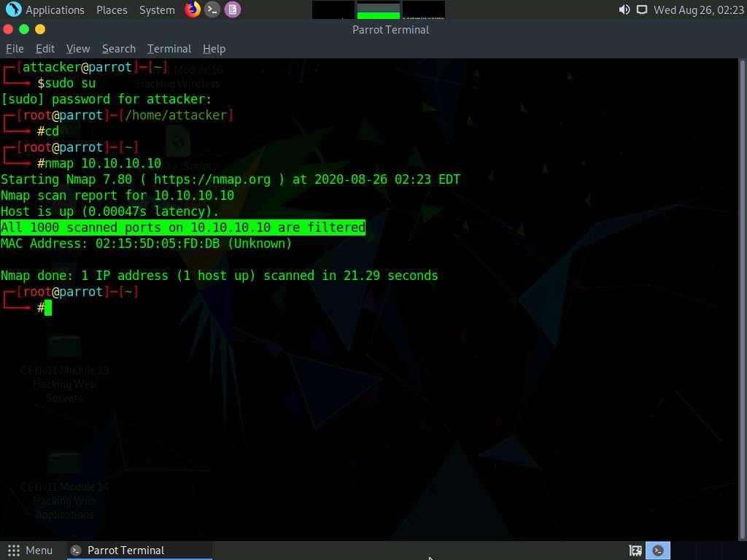Launch the terminal from the top panel
The image size is (747, 560).
[212, 9]
